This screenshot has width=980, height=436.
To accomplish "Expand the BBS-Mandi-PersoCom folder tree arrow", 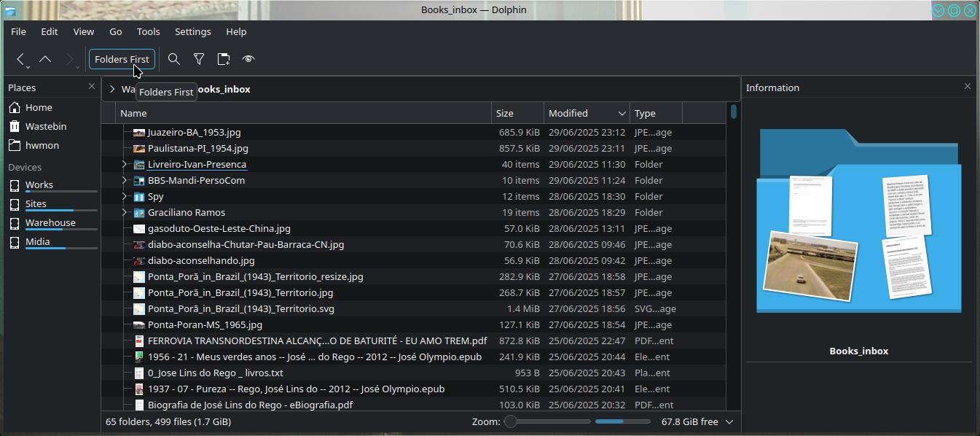I will coord(125,181).
